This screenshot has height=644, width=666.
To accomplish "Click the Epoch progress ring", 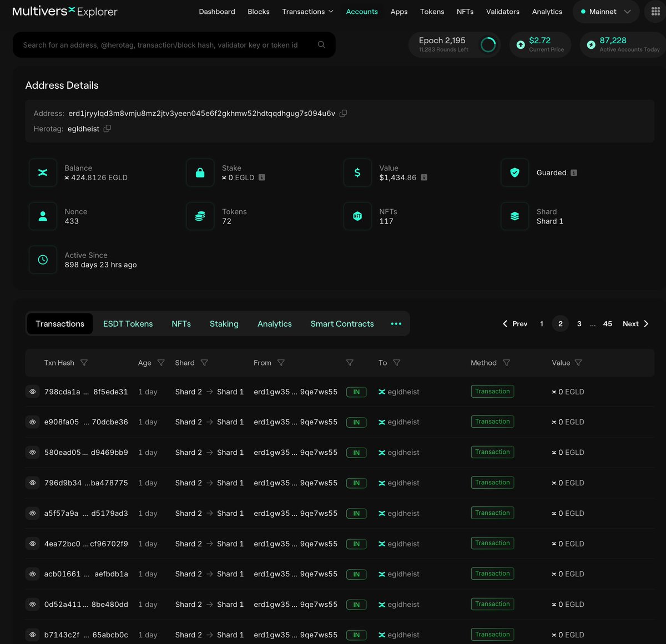I will [x=488, y=45].
